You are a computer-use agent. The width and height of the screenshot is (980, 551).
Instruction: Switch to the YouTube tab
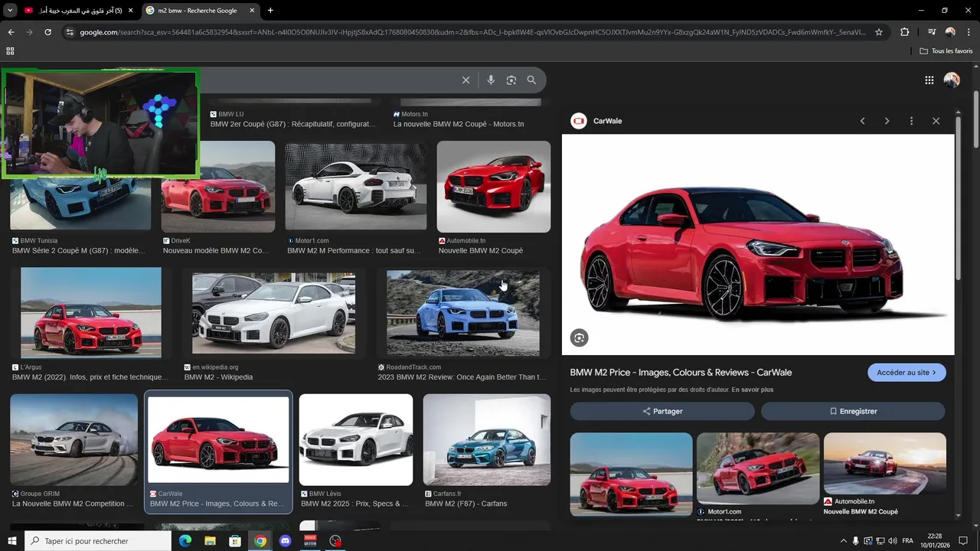(77, 11)
